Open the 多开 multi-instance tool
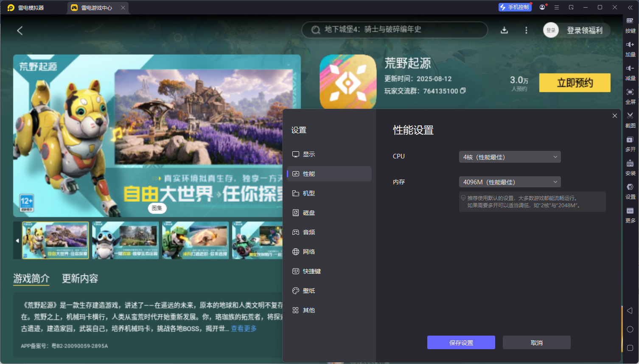The height and width of the screenshot is (364, 639). pyautogui.click(x=630, y=143)
